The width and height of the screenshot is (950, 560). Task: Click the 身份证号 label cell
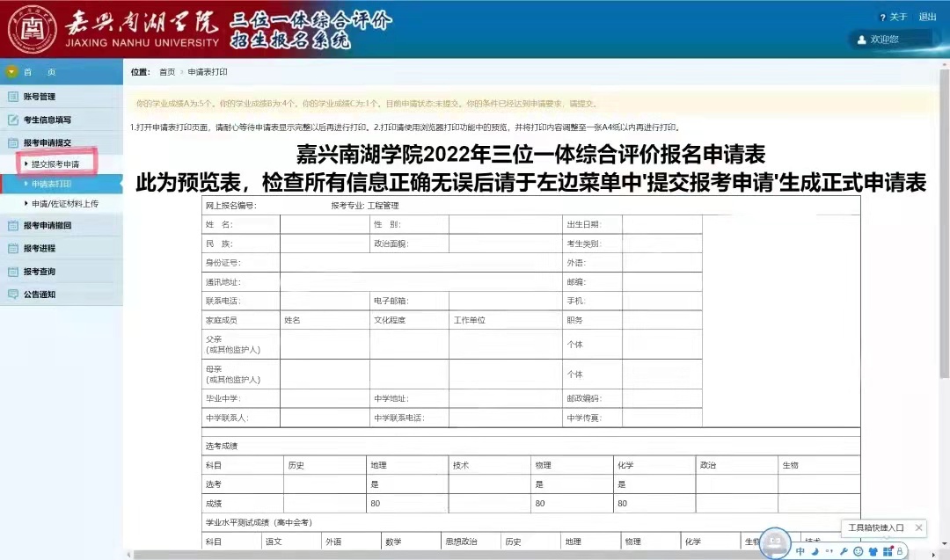240,263
